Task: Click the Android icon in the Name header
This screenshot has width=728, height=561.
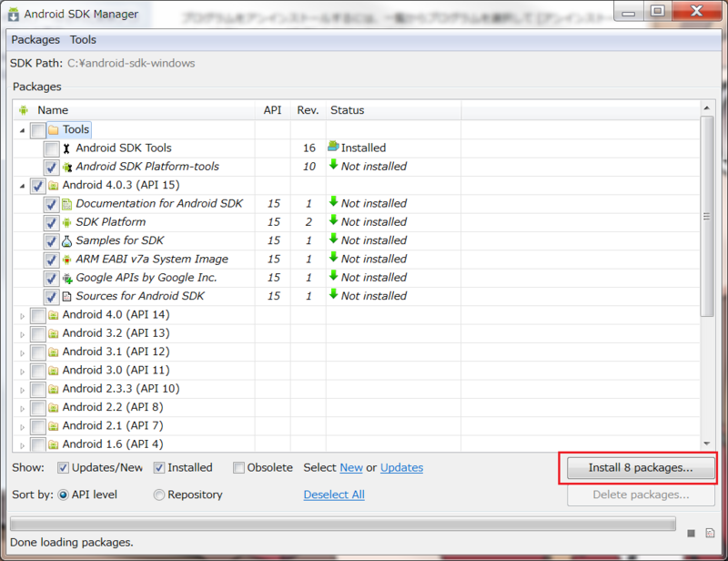Action: (x=24, y=110)
